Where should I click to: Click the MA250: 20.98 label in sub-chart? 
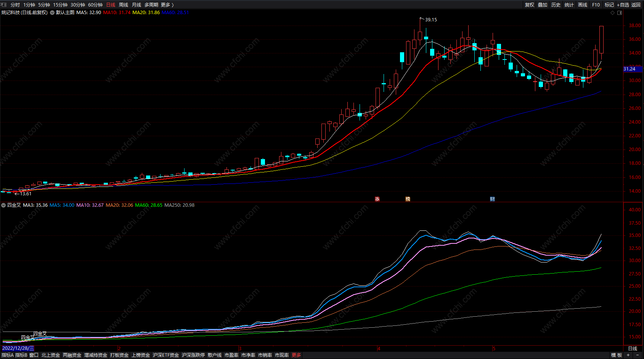pyautogui.click(x=179, y=205)
